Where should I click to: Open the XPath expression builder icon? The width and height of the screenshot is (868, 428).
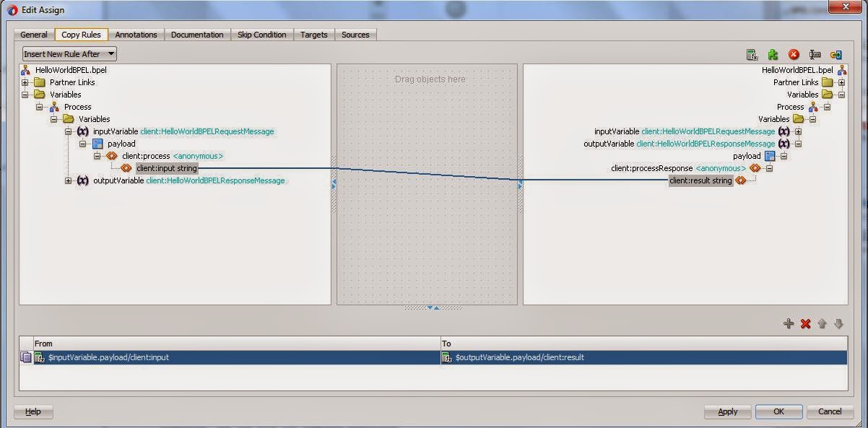(752, 54)
